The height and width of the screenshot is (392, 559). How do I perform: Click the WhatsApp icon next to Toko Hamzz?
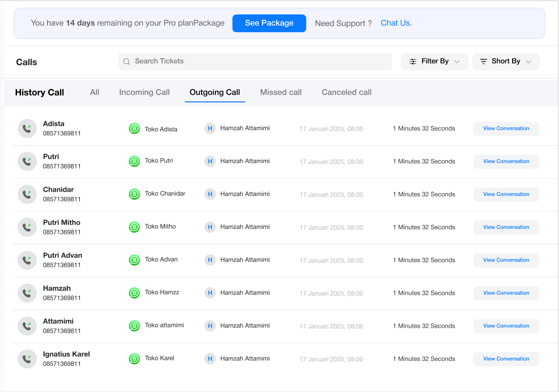coord(134,293)
